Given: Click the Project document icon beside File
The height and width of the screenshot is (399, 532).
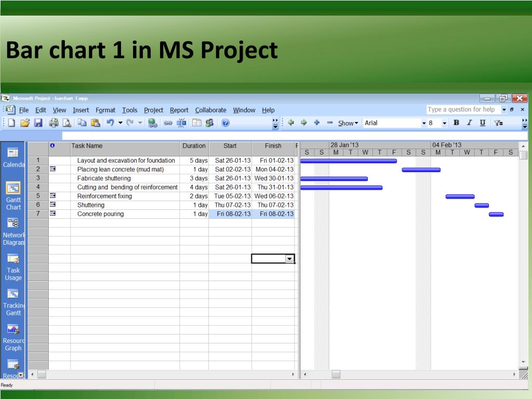Looking at the screenshot, I should (10, 110).
